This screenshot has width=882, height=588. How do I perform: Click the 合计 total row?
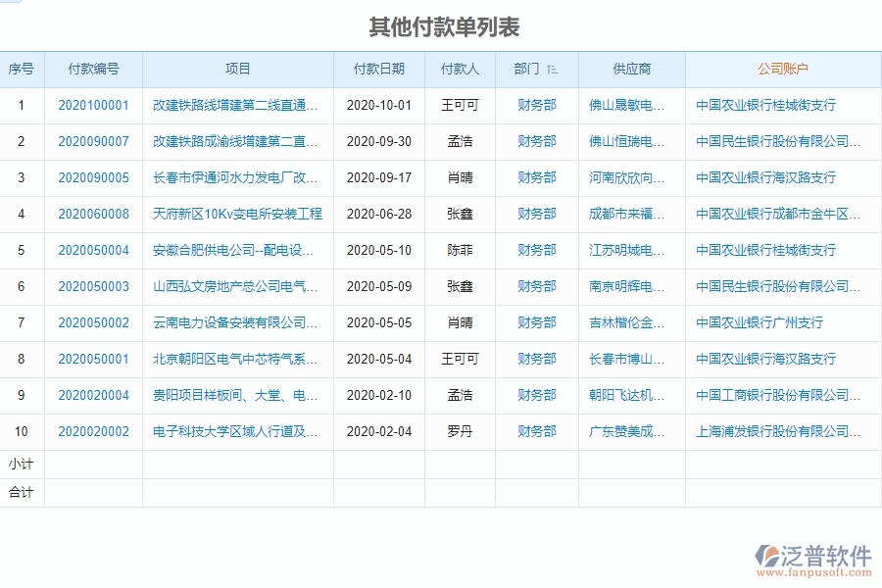pos(22,493)
